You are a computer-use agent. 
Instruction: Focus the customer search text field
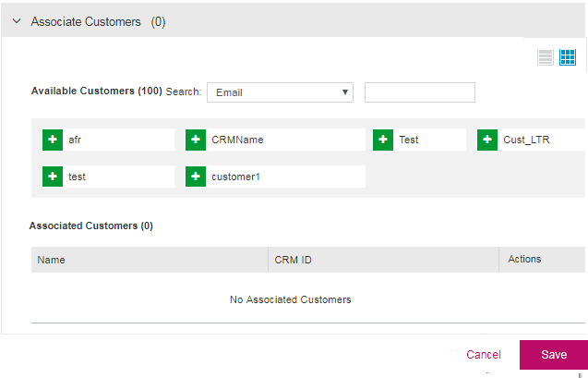click(419, 92)
